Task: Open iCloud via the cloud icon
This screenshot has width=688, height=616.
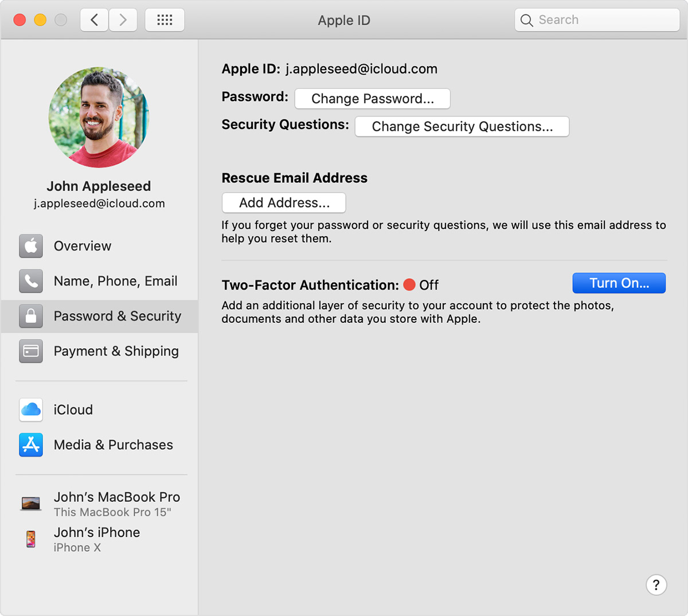Action: tap(31, 410)
